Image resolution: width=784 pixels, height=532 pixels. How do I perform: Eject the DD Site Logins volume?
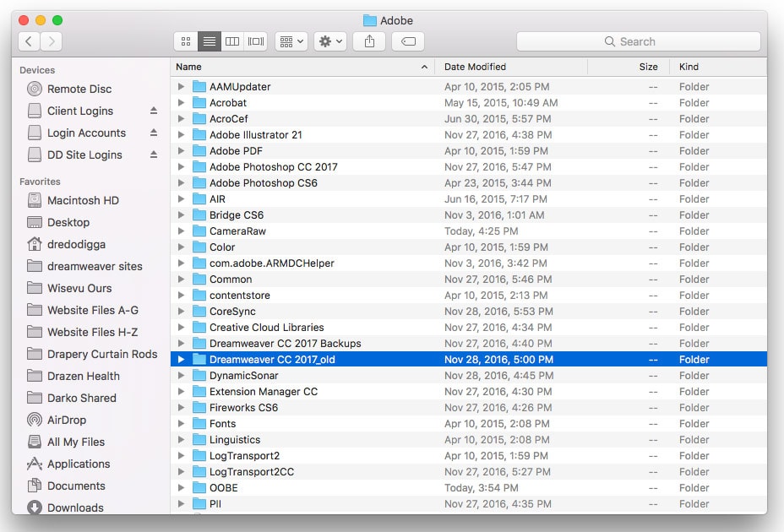coord(154,155)
